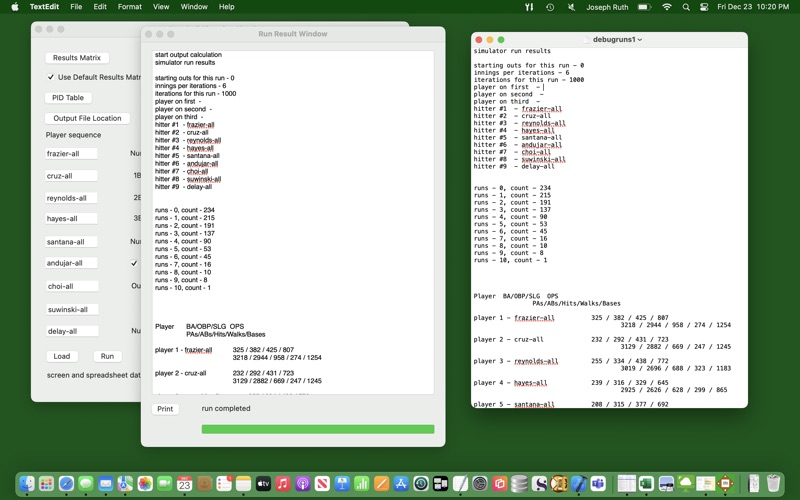Open Control Center in menu bar

[x=704, y=7]
